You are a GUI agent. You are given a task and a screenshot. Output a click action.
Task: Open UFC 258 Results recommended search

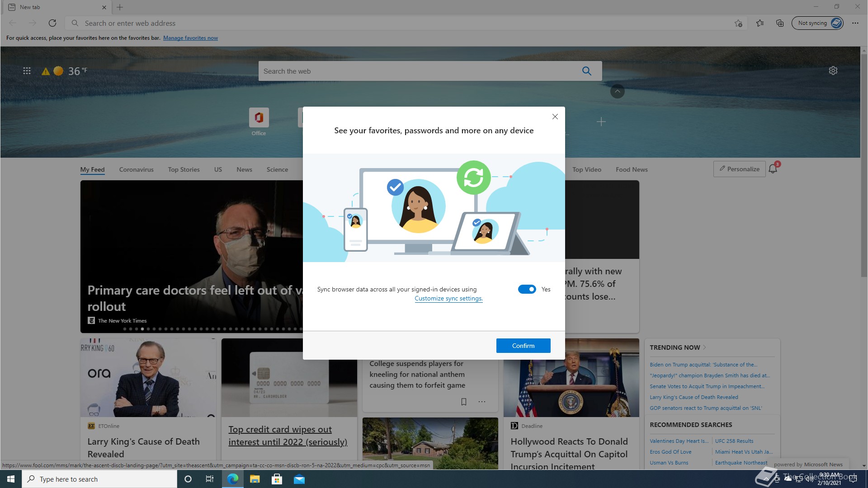coord(734,441)
